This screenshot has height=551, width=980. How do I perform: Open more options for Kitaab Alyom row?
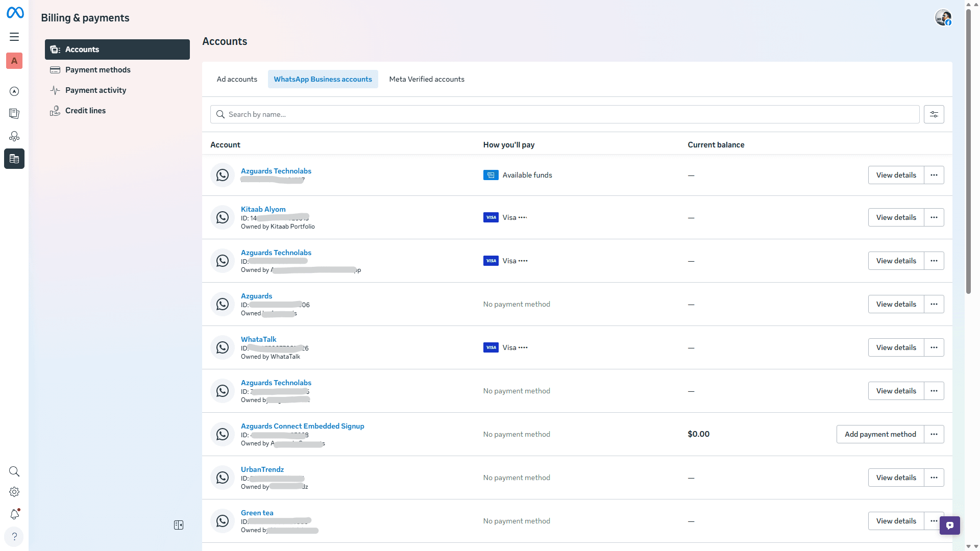[x=934, y=217]
